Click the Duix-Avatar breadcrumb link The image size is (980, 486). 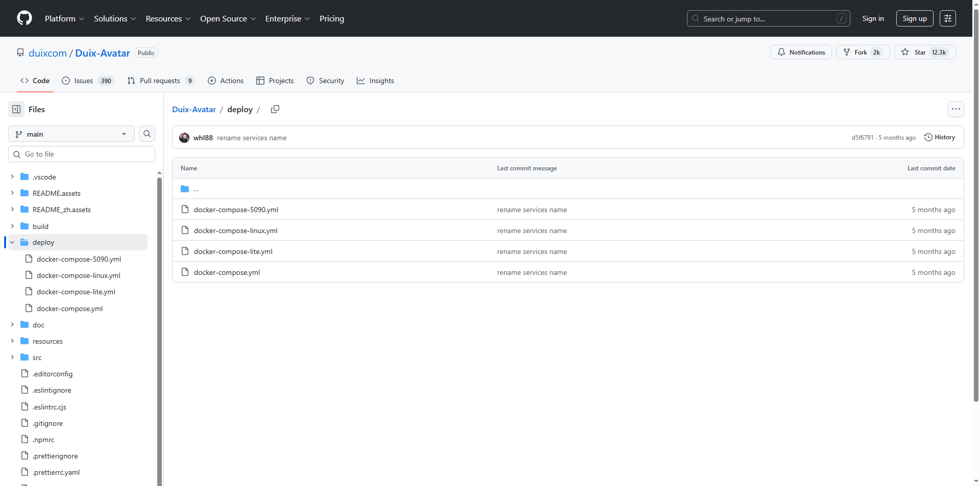(x=194, y=109)
